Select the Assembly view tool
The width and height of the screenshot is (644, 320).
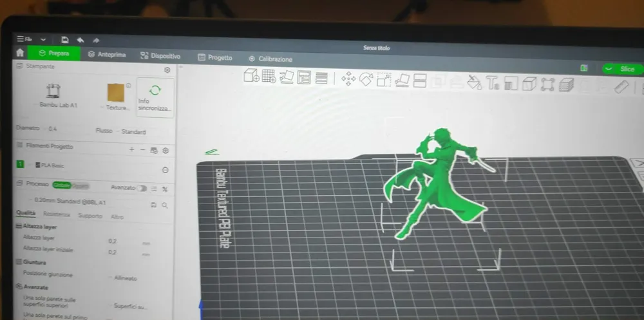(x=547, y=84)
